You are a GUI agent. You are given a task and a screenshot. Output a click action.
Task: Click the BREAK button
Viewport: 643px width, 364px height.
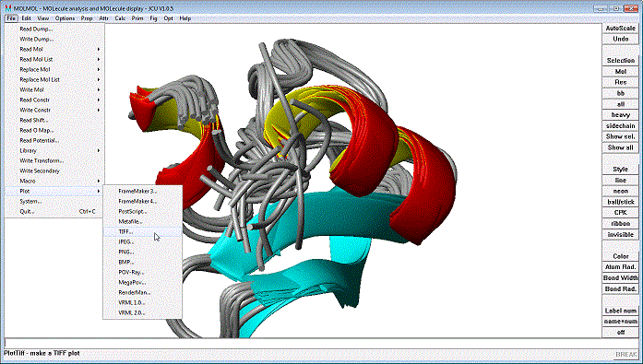(x=626, y=354)
